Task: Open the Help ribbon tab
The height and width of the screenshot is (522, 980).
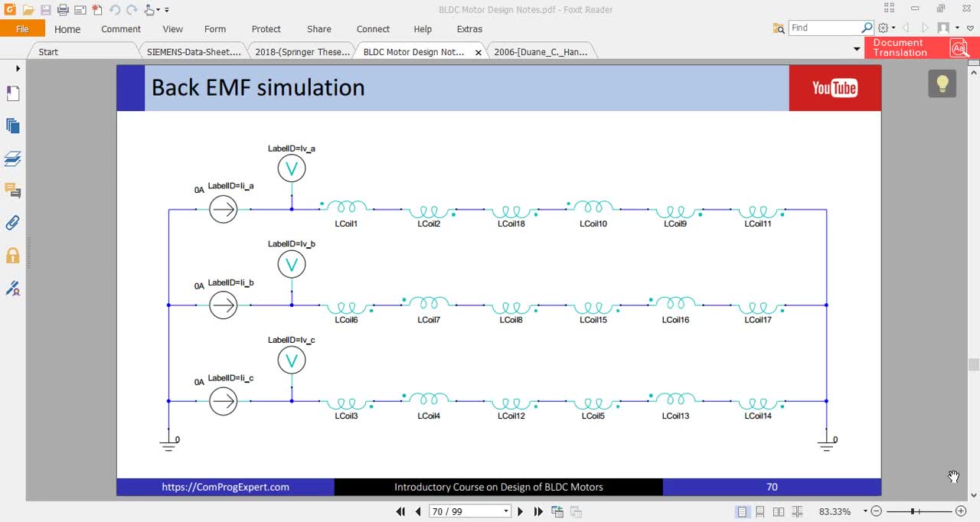Action: click(x=423, y=29)
